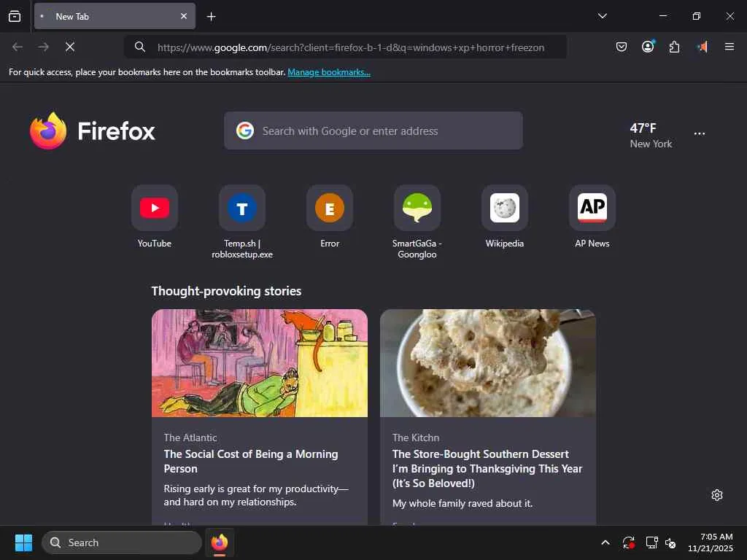Open The Atlantic story illustration thumbnail
Viewport: 747px width, 560px height.
(260, 363)
